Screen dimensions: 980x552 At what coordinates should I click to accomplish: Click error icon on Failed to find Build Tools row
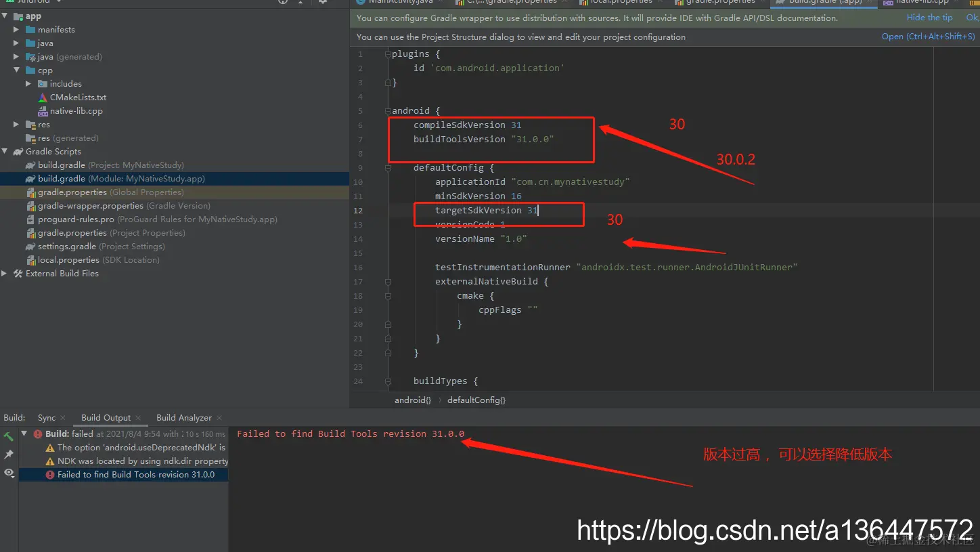[50, 475]
